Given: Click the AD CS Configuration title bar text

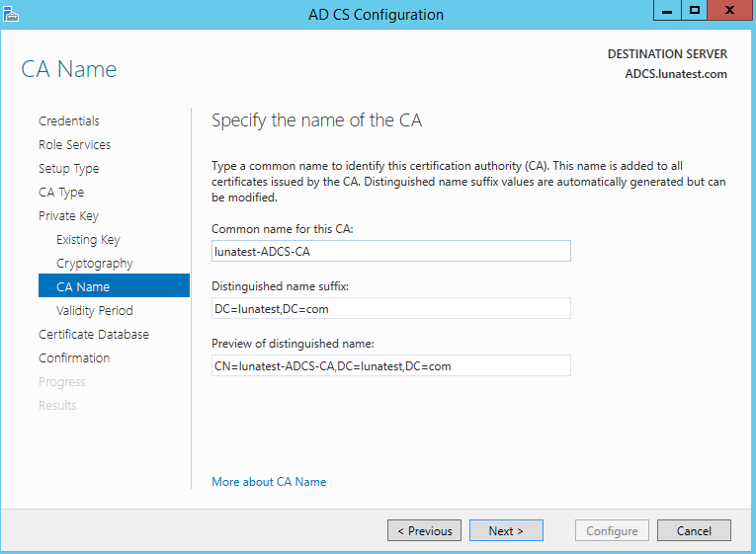Looking at the screenshot, I should (377, 15).
